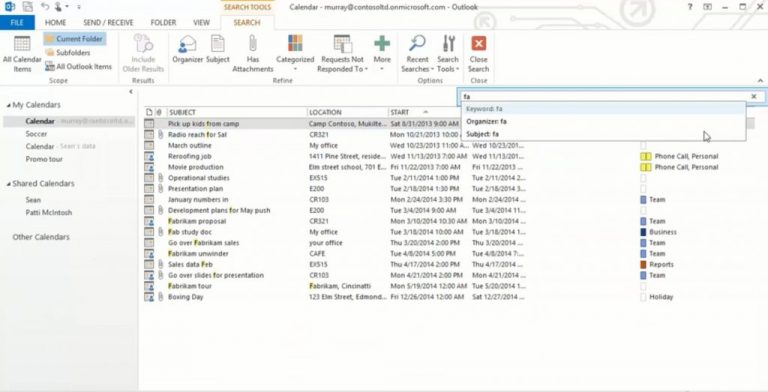Click the brown Reports category swatch
Viewport: 768px width, 392px height.
pos(644,265)
